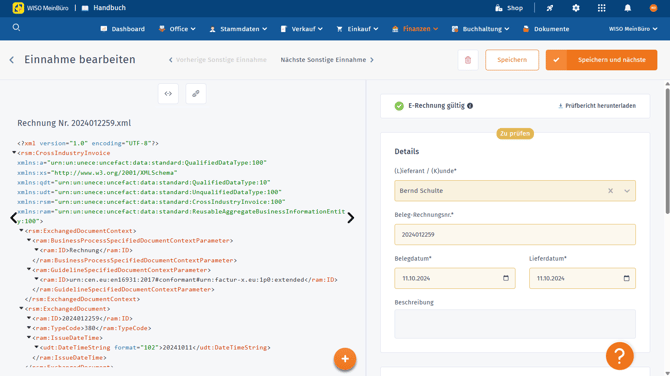Click the green E-Rechnung valid checkmark
The width and height of the screenshot is (670, 376).
pyautogui.click(x=399, y=106)
